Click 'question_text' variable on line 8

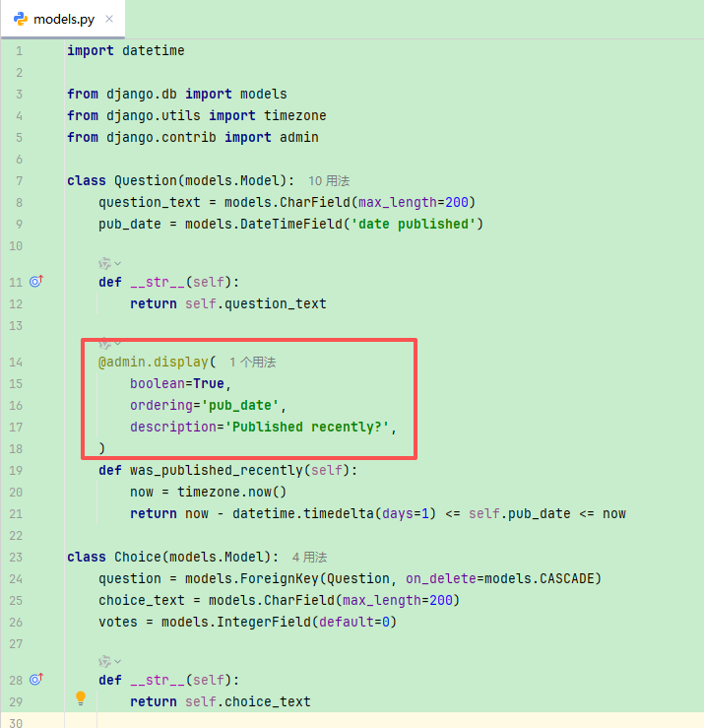click(x=150, y=202)
